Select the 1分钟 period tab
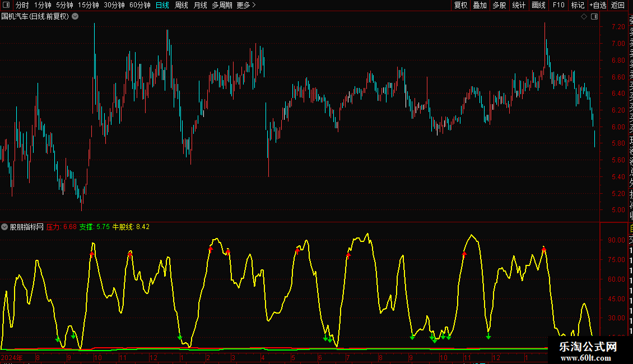Image resolution: width=633 pixels, height=364 pixels. click(x=43, y=5)
